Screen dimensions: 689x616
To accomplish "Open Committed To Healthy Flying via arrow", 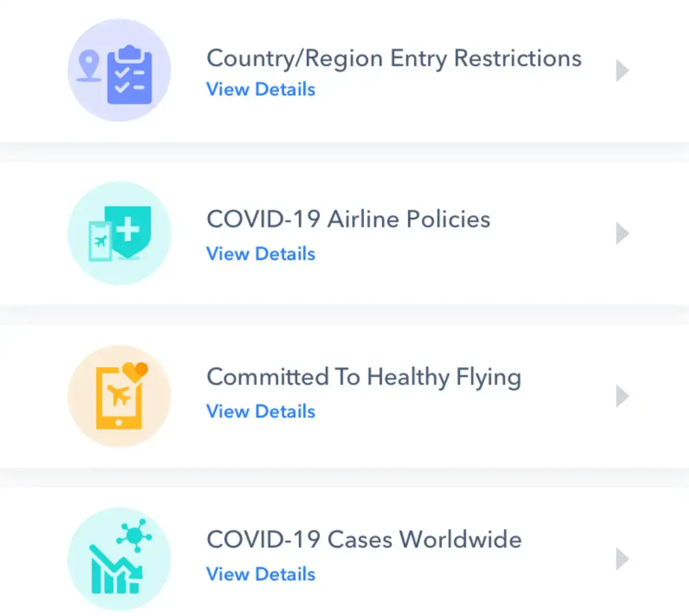I will 622,396.
